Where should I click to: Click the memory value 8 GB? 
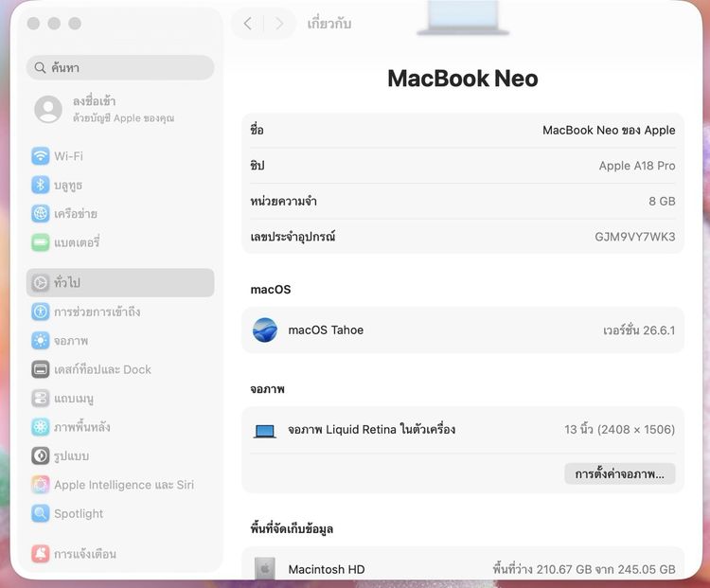tap(662, 201)
